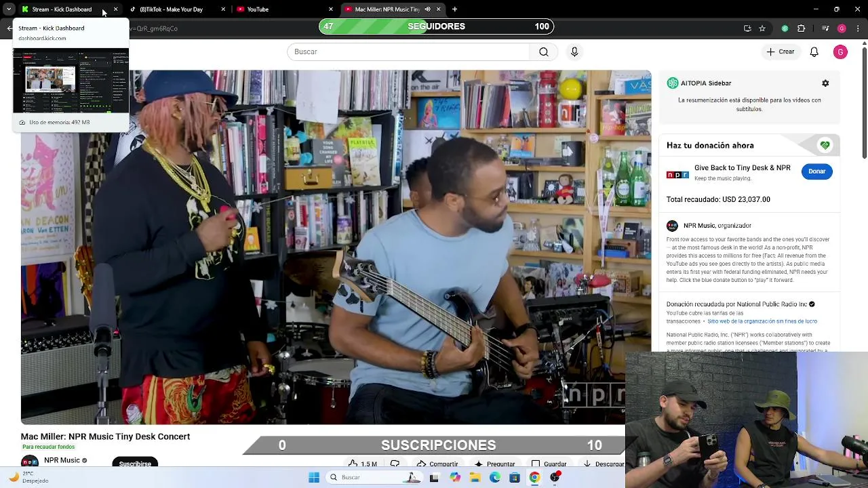This screenshot has width=868, height=488.
Task: Open the Crear menu
Action: [x=781, y=52]
